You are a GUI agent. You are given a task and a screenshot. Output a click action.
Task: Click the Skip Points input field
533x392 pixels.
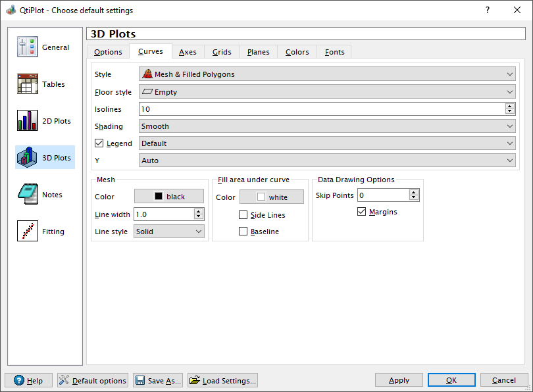382,195
